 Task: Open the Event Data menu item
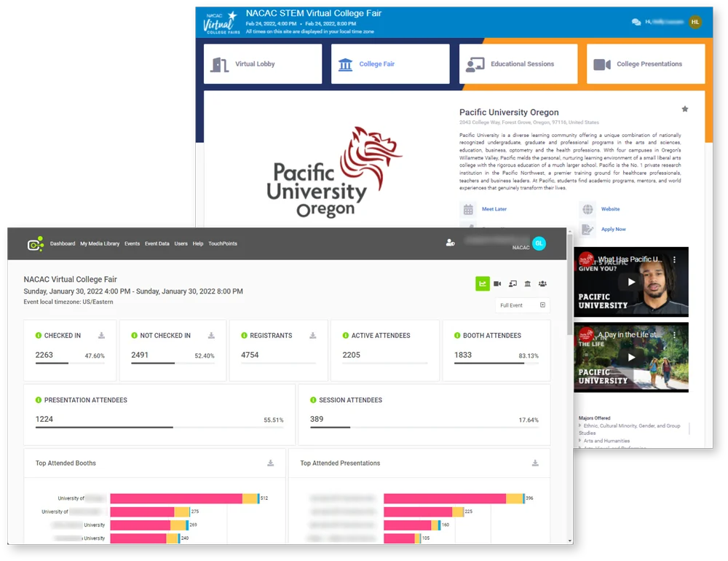coord(157,243)
